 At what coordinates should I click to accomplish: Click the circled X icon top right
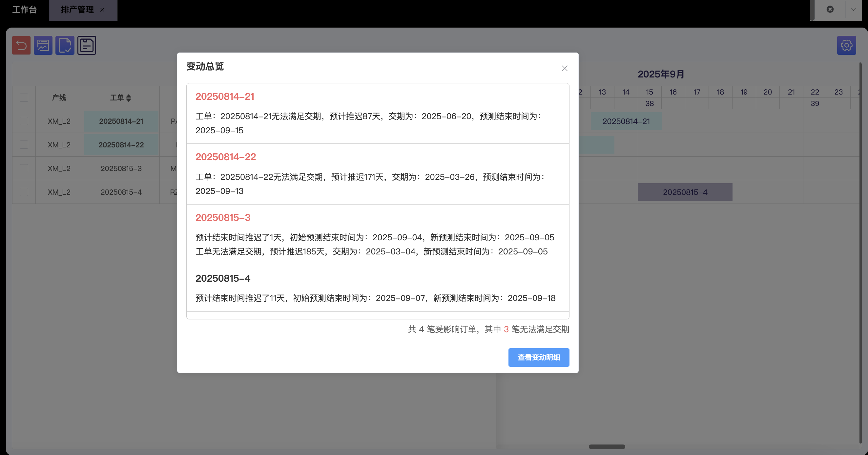tap(830, 10)
